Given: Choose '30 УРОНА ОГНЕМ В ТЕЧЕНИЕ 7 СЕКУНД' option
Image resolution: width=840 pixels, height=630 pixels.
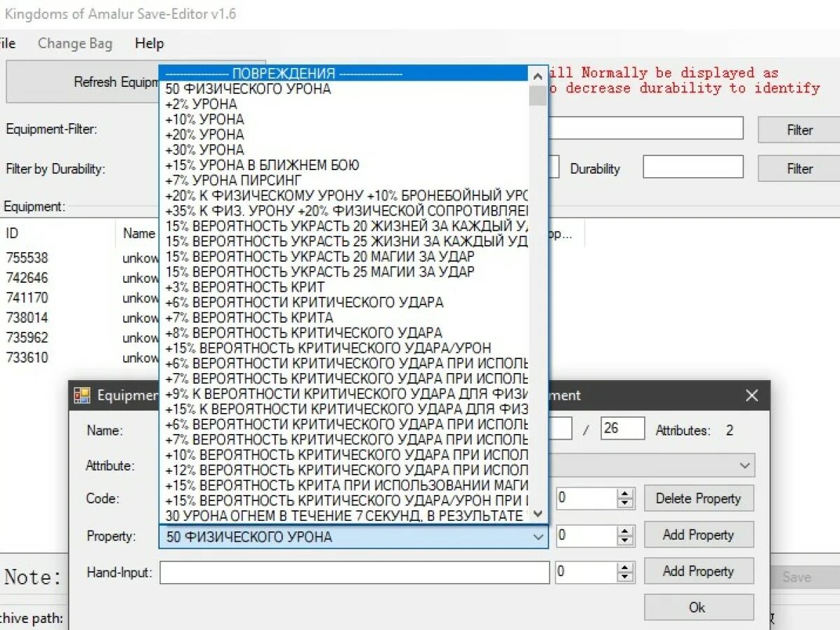Looking at the screenshot, I should tap(344, 516).
